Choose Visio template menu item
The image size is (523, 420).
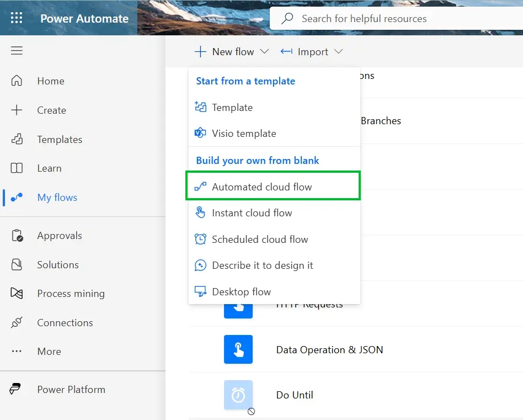tap(274, 133)
